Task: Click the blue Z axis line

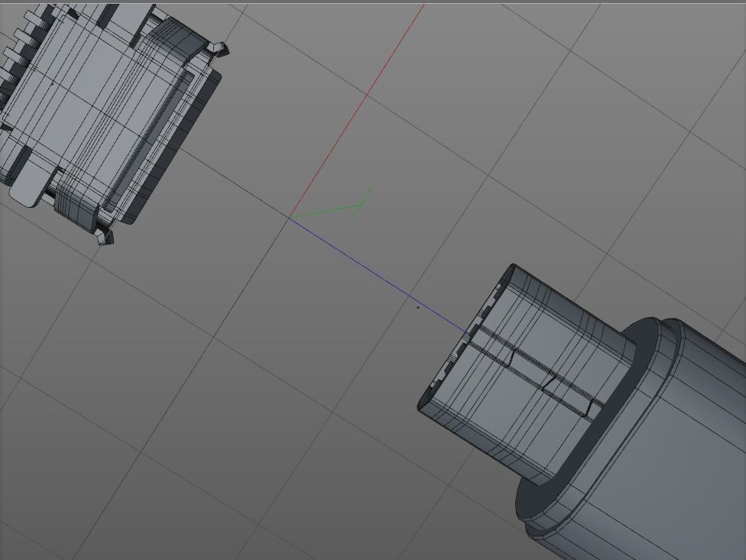Action: point(378,274)
